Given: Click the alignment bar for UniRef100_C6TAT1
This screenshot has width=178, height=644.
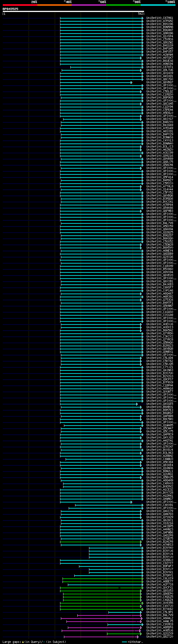Looking at the screenshot, I should (107, 67).
